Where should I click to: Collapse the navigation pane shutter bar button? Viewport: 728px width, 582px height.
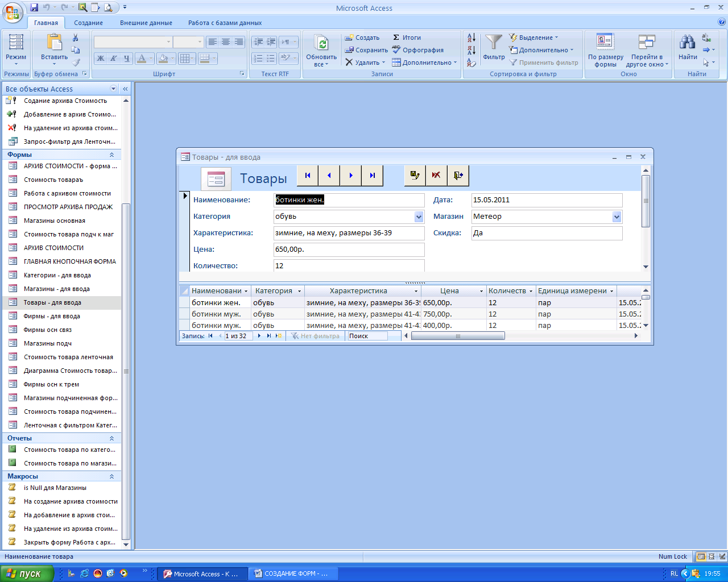click(126, 89)
